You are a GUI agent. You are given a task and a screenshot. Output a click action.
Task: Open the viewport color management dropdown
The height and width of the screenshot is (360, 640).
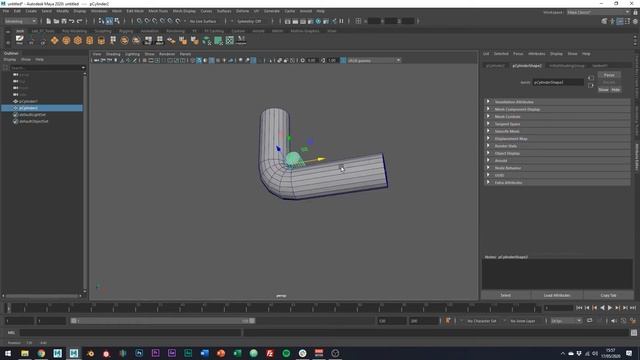(374, 60)
